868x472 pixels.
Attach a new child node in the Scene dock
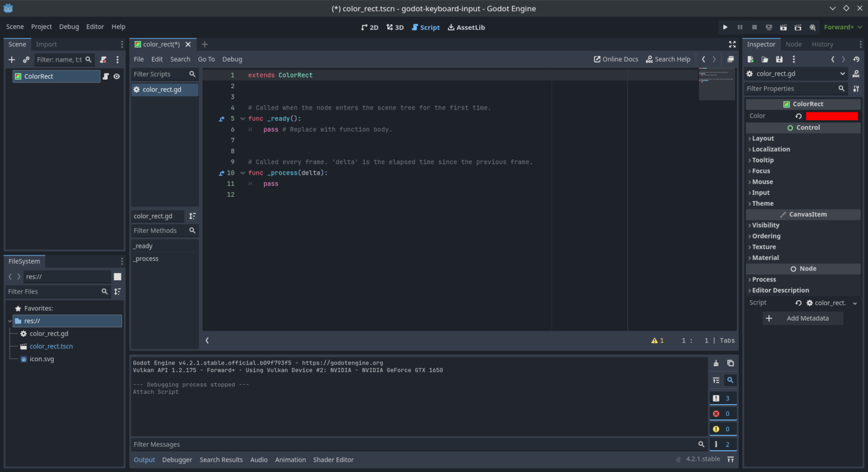[x=11, y=59]
